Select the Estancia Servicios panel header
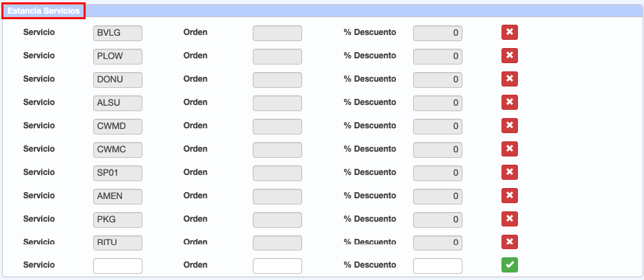The image size is (644, 280). click(44, 11)
